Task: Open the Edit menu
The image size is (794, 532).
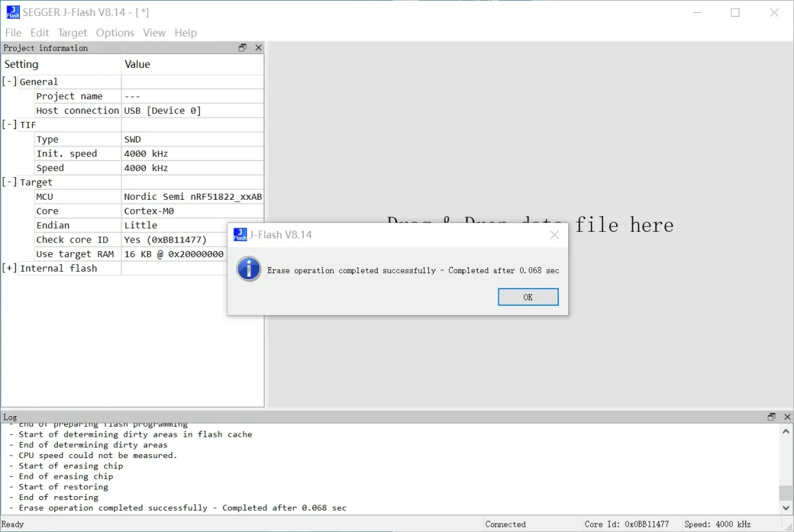Action: click(39, 33)
